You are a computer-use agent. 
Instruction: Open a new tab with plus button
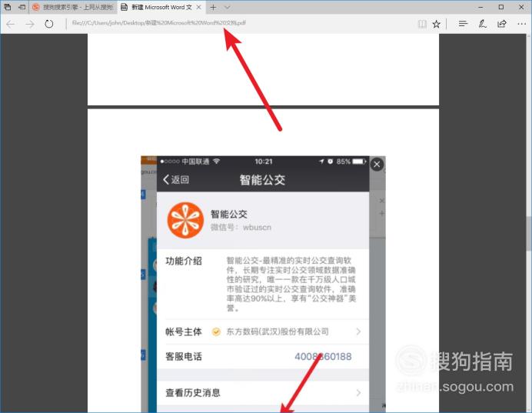tap(213, 7)
